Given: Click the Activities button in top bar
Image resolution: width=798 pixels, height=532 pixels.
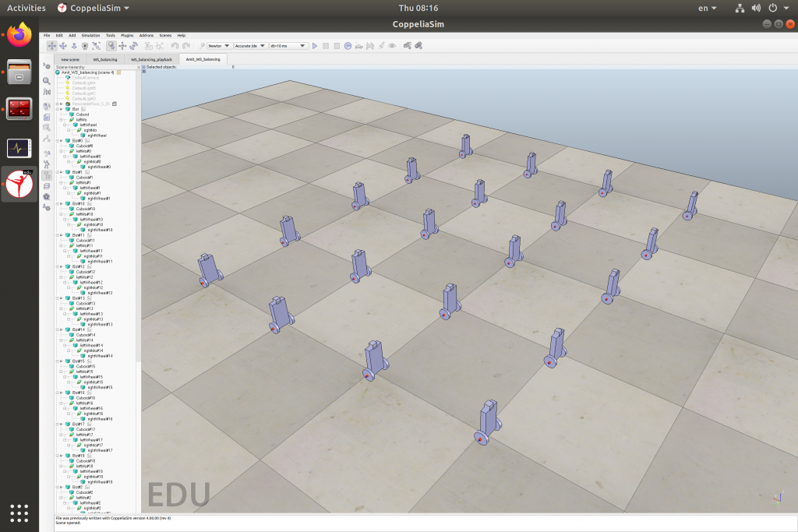Looking at the screenshot, I should tap(26, 8).
